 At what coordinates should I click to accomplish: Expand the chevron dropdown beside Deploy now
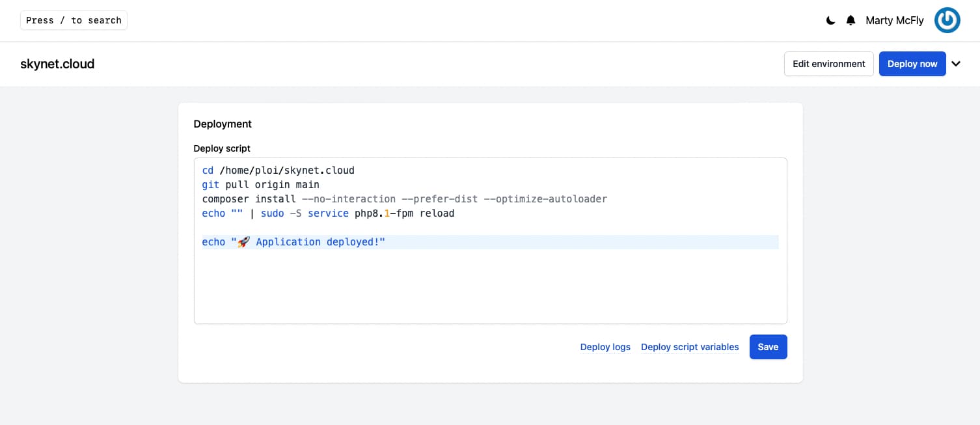click(956, 64)
